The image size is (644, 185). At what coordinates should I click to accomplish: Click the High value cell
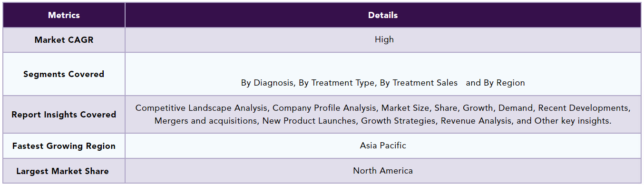[384, 39]
